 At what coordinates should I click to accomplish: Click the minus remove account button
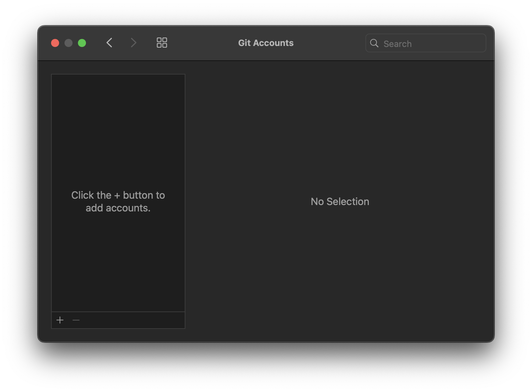pyautogui.click(x=76, y=320)
